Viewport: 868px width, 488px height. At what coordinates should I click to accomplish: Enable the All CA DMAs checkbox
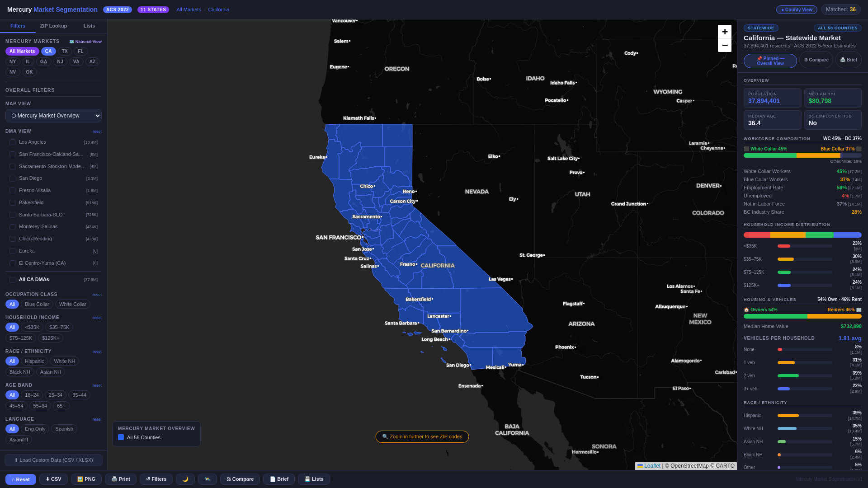click(x=13, y=280)
